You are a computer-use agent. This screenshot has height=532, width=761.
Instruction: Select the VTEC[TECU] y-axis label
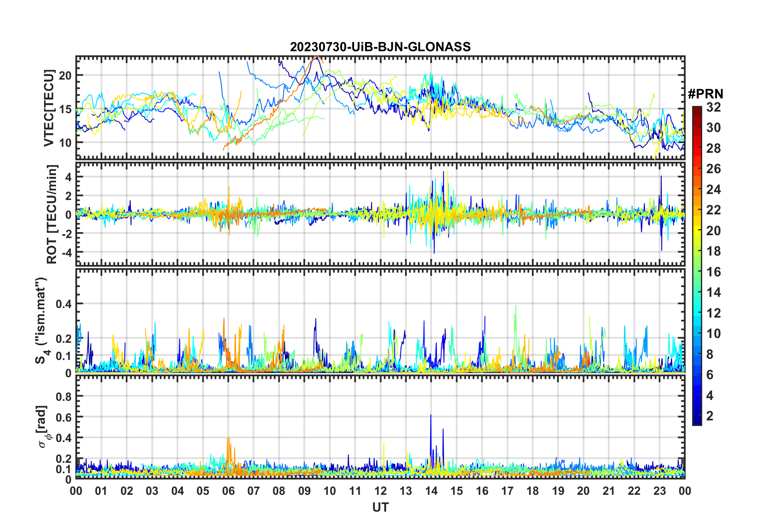click(x=49, y=108)
